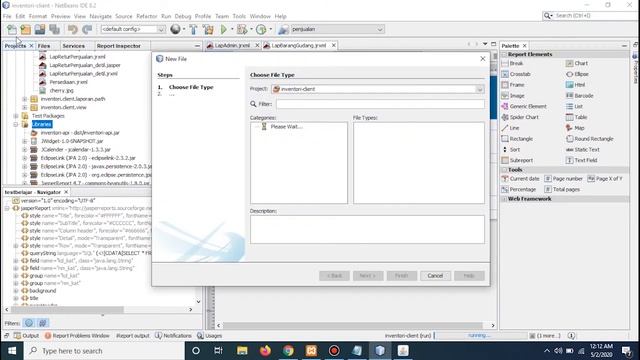The height and width of the screenshot is (360, 640).
Task: Click the Profile Project toolbar icon
Action: (261, 29)
